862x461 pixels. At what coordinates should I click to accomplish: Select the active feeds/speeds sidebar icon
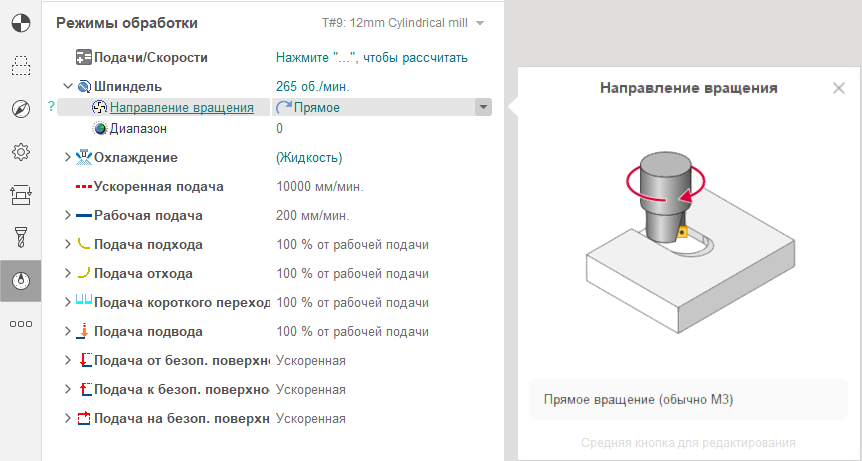20,281
